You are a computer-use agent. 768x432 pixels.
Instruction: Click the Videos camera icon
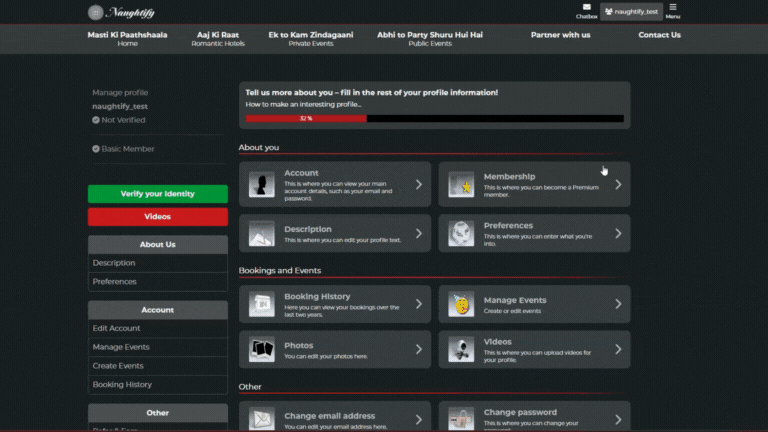(461, 350)
